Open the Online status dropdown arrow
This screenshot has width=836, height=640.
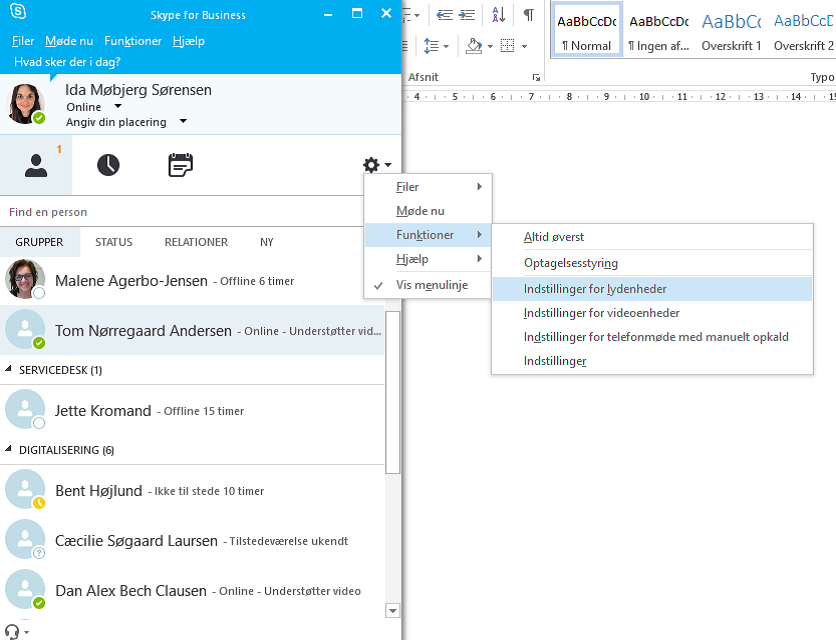tap(118, 106)
